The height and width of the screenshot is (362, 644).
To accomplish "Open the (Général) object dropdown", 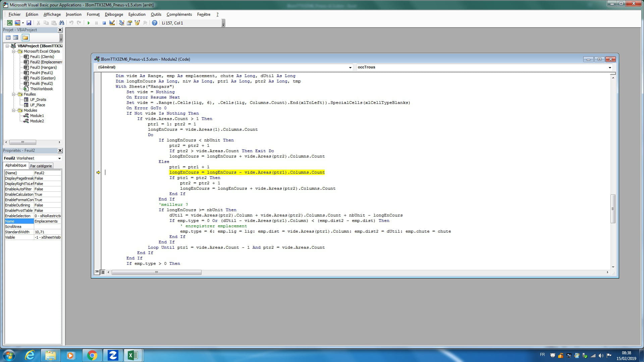I will pyautogui.click(x=350, y=67).
